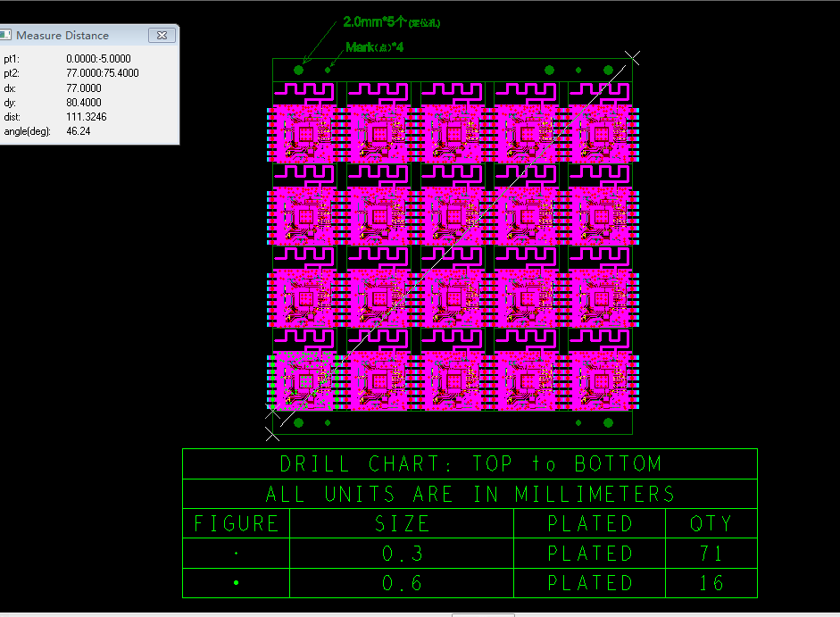Select the dist value 111.3246
Viewport: 840px width, 617px height.
(x=86, y=117)
